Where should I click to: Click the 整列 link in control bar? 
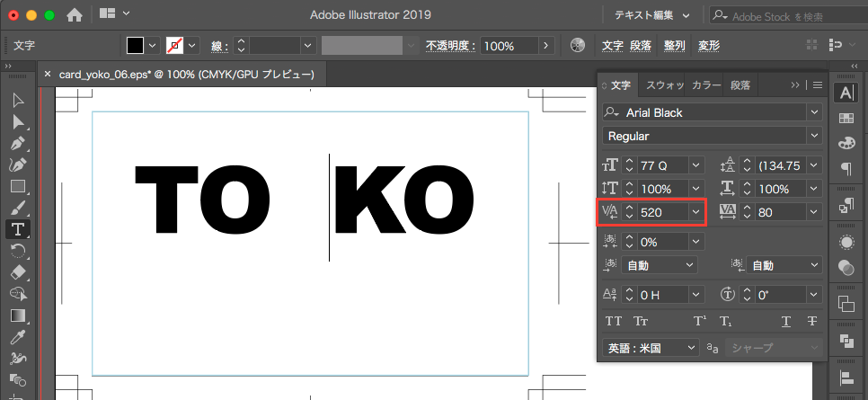675,46
